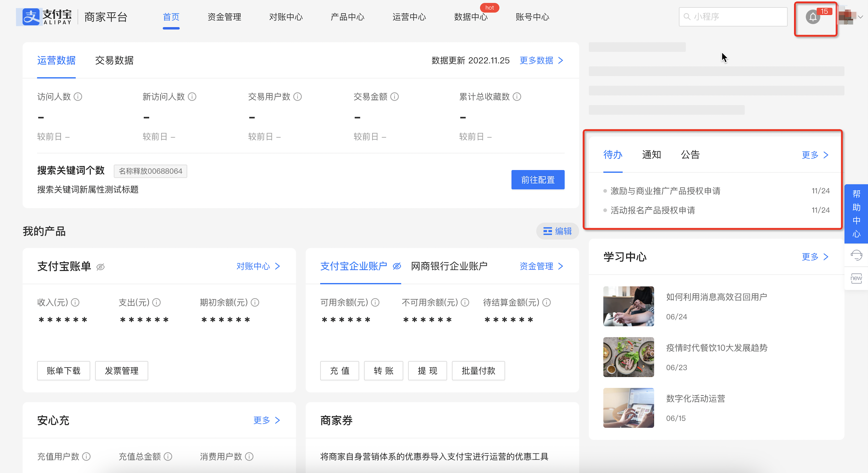Click the 转账 button
Viewport: 868px width, 473px height.
coord(383,371)
